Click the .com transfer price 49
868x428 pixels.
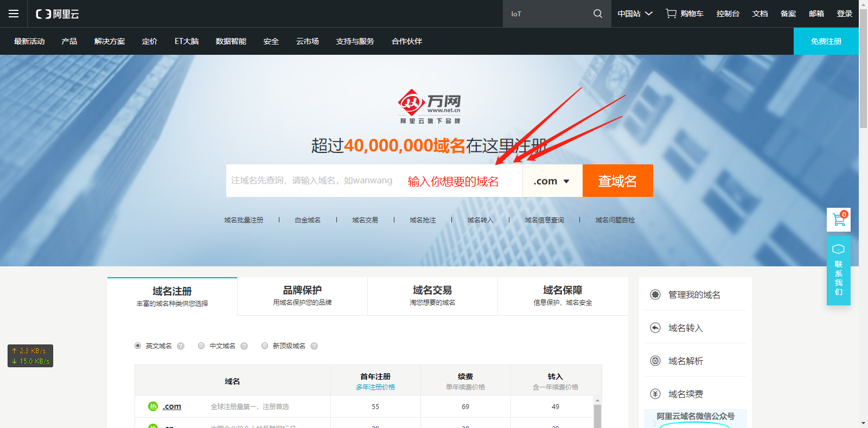[556, 407]
